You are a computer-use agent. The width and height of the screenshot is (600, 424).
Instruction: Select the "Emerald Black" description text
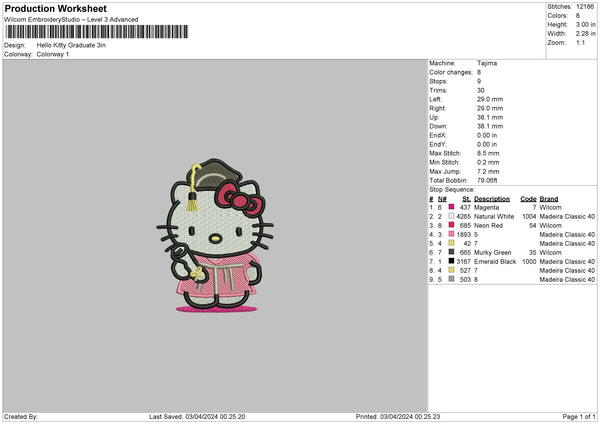(495, 261)
